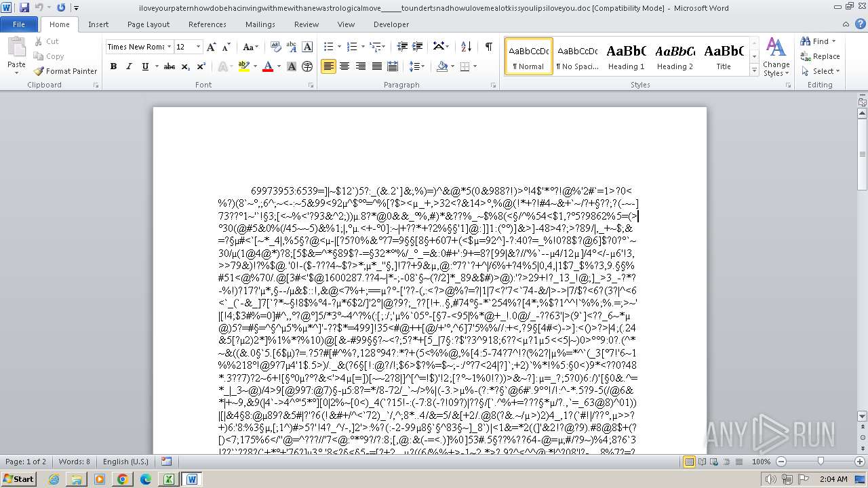
Task: Open Excel from the Windows taskbar
Action: [x=167, y=479]
